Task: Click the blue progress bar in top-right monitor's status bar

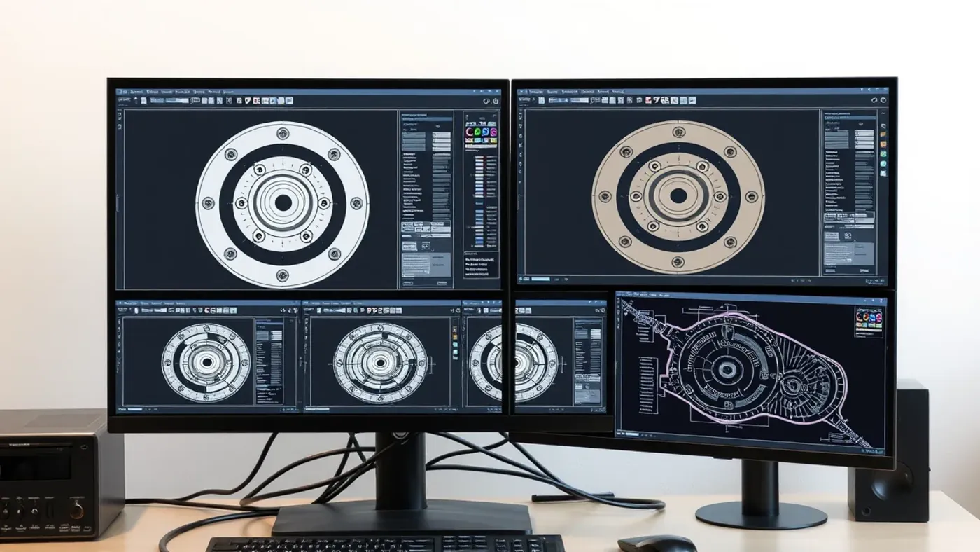Action: pos(540,279)
